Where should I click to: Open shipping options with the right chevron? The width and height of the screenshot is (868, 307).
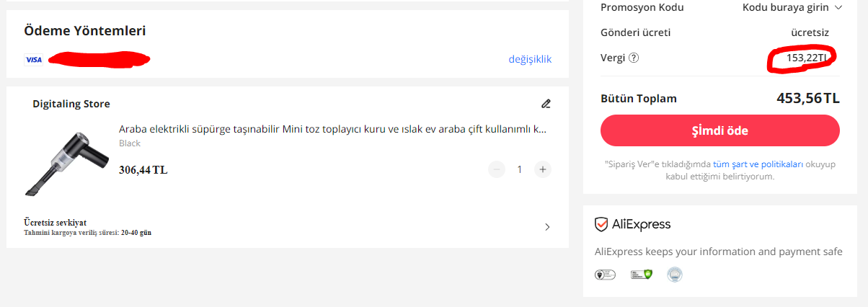coord(547,227)
